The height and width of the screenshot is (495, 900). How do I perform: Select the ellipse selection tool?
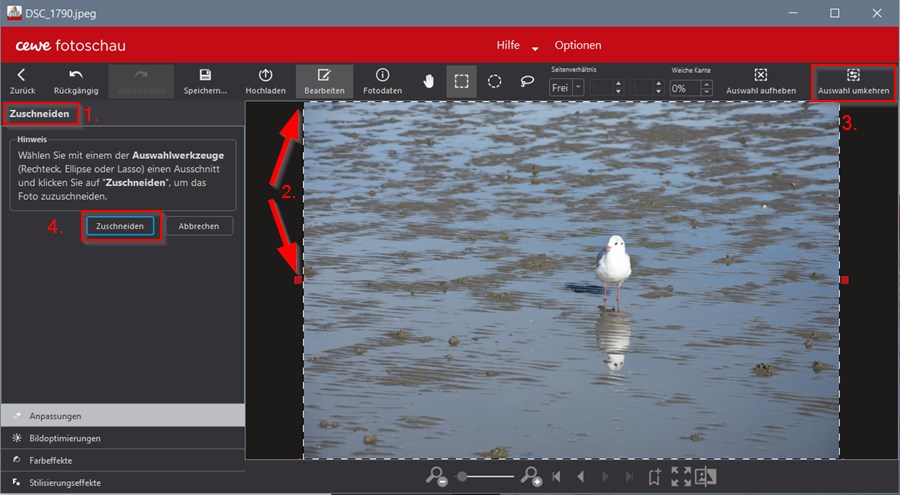click(494, 82)
